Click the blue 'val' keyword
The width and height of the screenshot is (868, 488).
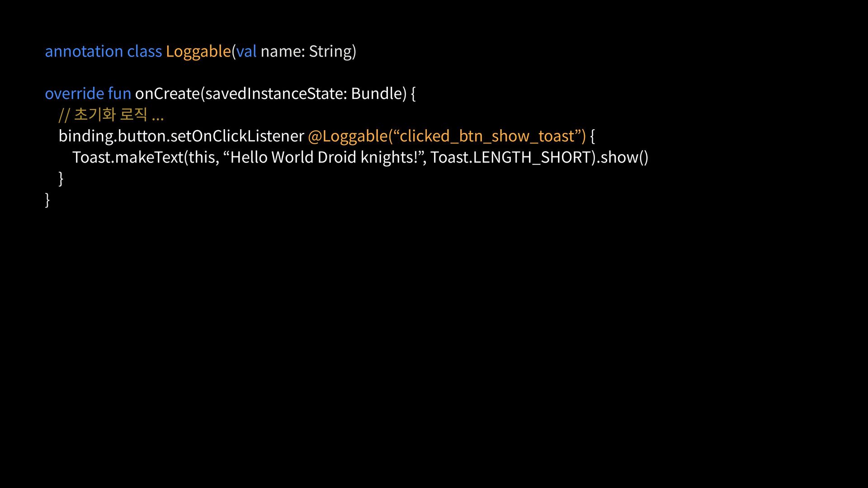click(x=246, y=51)
